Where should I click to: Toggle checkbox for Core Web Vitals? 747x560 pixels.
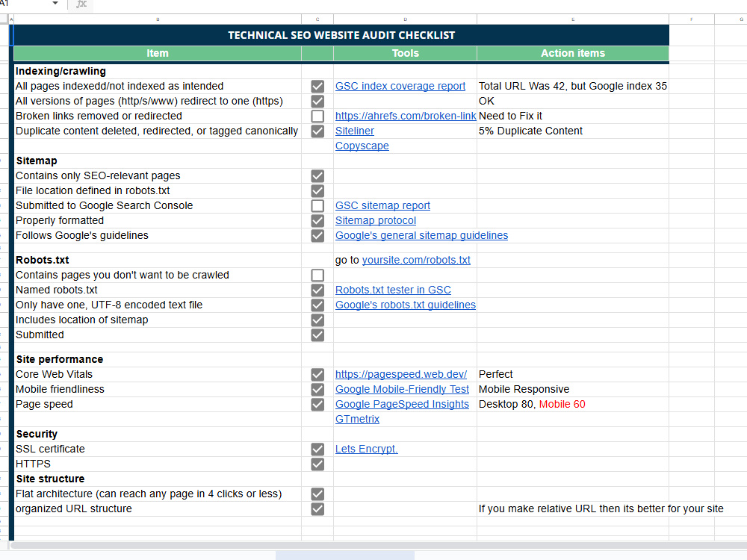tap(317, 374)
